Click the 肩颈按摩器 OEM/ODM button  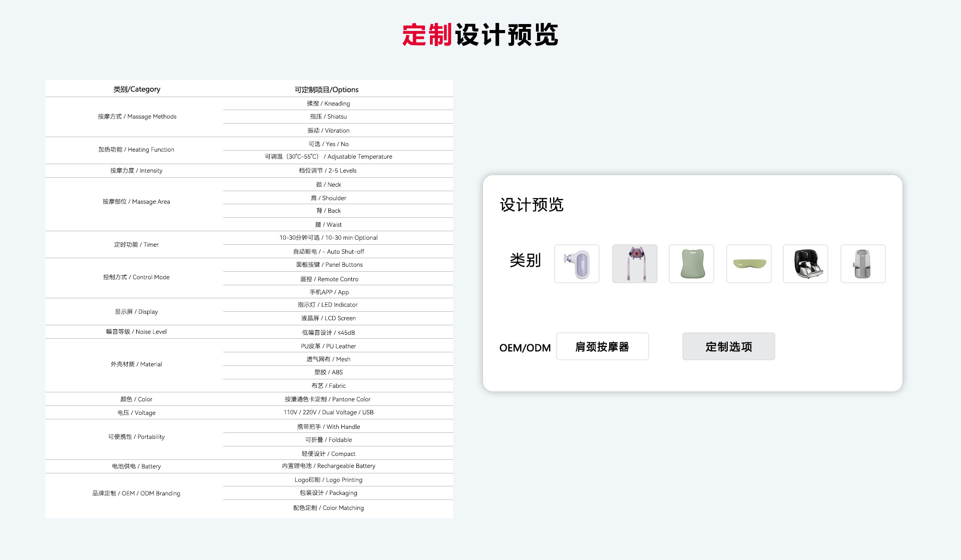tap(602, 346)
